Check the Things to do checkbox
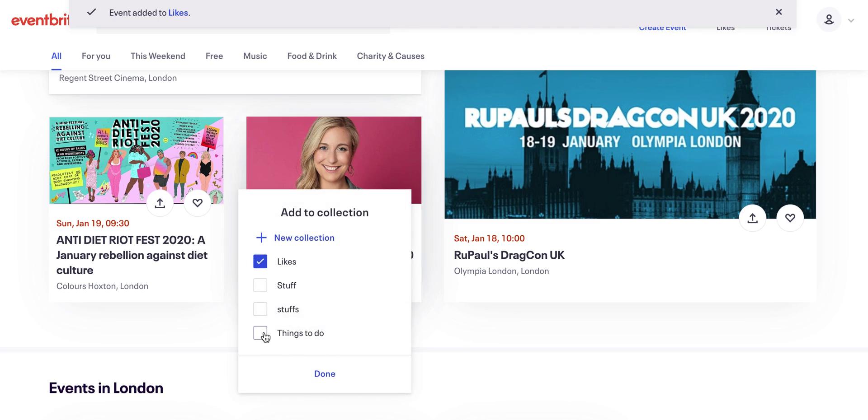This screenshot has width=868, height=420. click(x=260, y=333)
